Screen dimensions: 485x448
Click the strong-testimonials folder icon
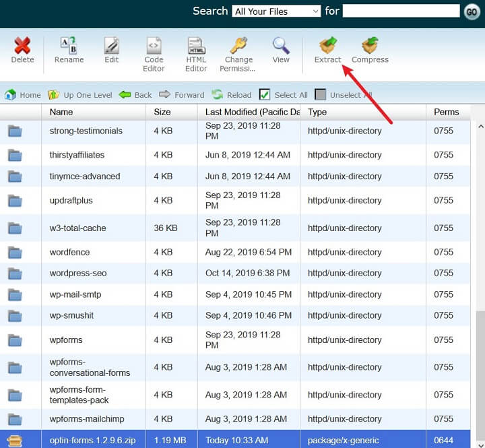pyautogui.click(x=15, y=131)
